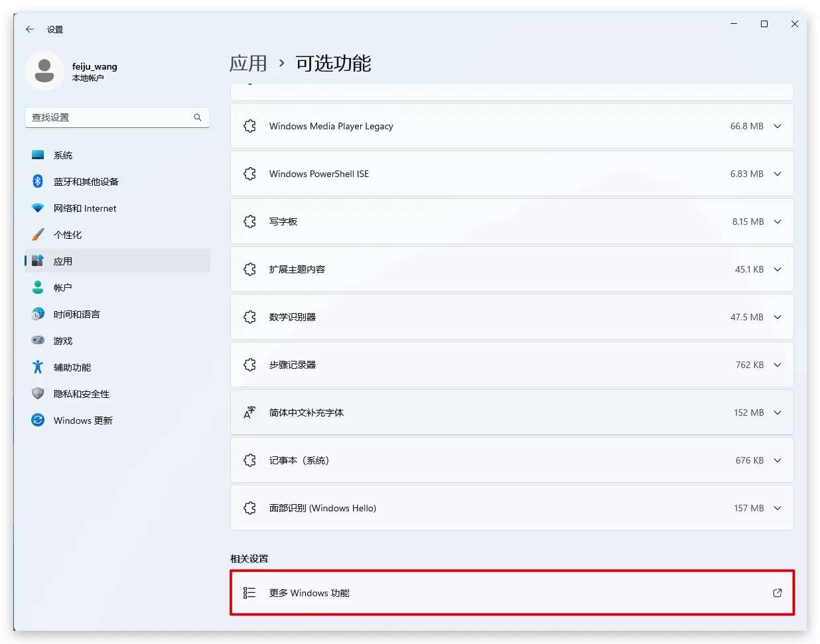Click the 152 MB size value
820x644 pixels.
pyautogui.click(x=749, y=413)
